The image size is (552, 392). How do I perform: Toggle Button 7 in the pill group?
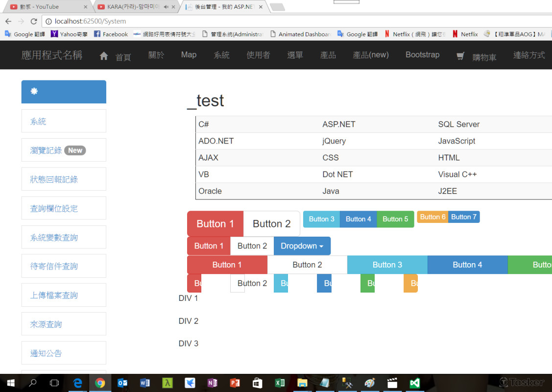coord(463,217)
